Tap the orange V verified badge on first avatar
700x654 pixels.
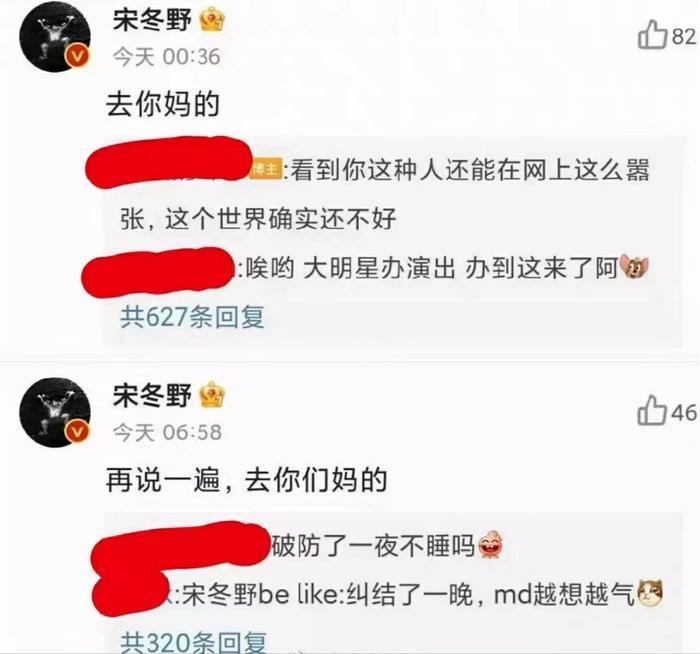pos(77,56)
